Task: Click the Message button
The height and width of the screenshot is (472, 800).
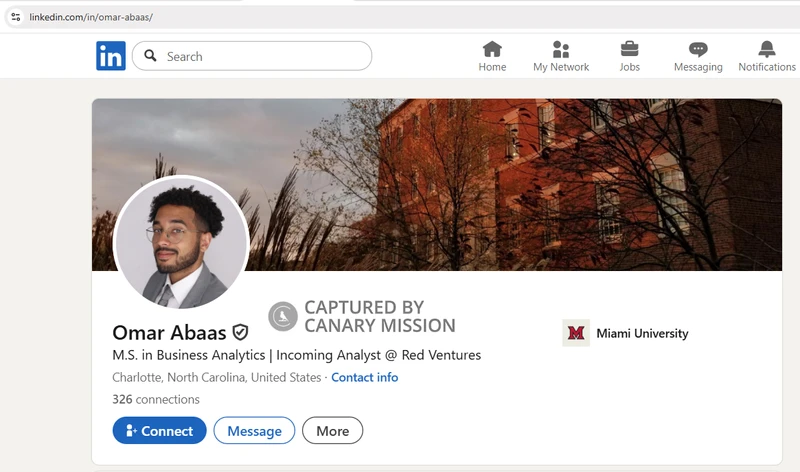Action: pyautogui.click(x=254, y=431)
